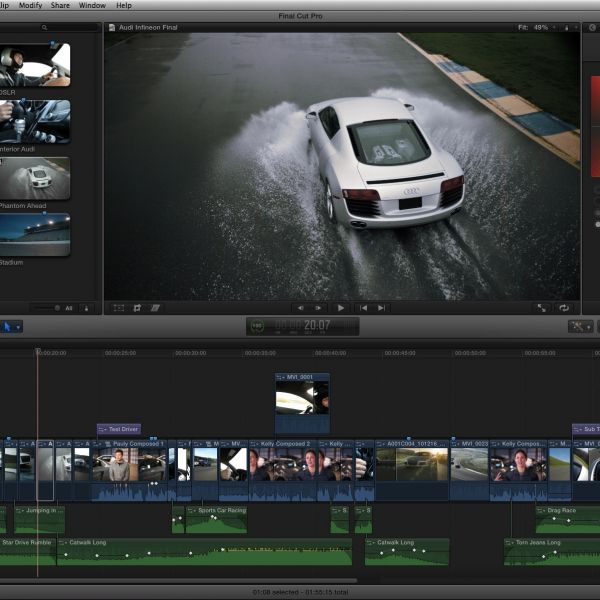
Task: Click the distort tool icon under viewer
Action: coord(155,308)
